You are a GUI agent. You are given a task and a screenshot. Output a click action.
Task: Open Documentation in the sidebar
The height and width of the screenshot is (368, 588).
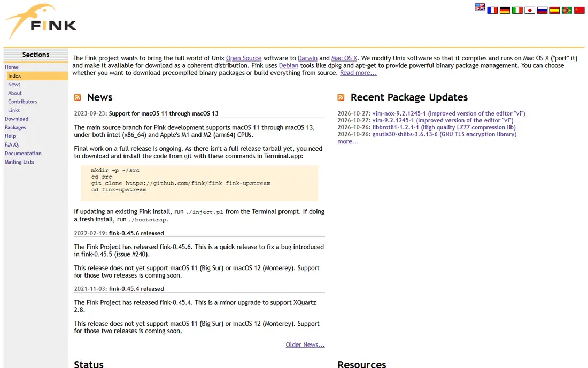pyautogui.click(x=23, y=154)
